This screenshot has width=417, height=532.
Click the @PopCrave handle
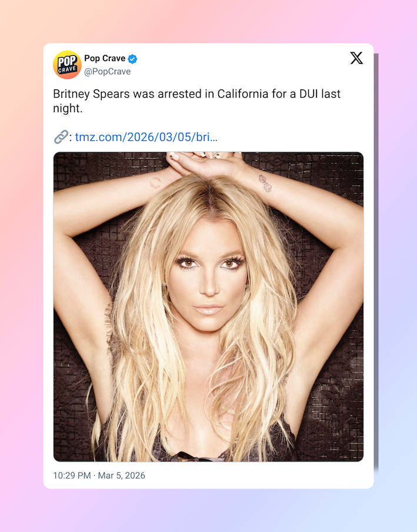coord(107,72)
